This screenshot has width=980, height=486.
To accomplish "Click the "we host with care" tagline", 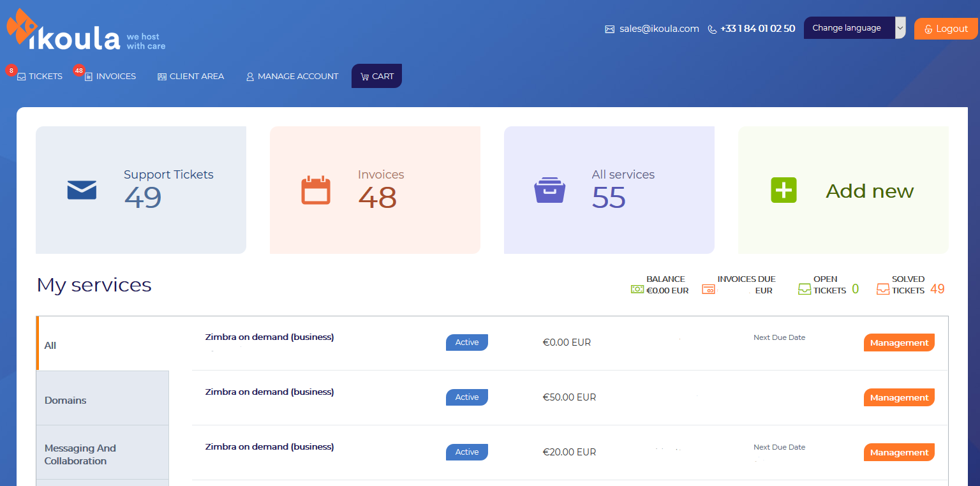I will pos(146,41).
